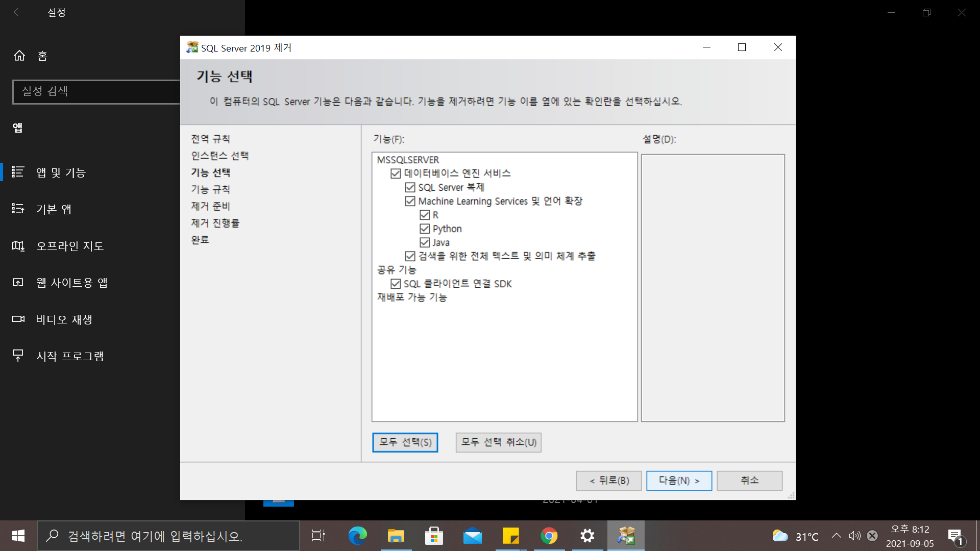
Task: Click the SQL Server setup taskbar icon
Action: coord(626,536)
